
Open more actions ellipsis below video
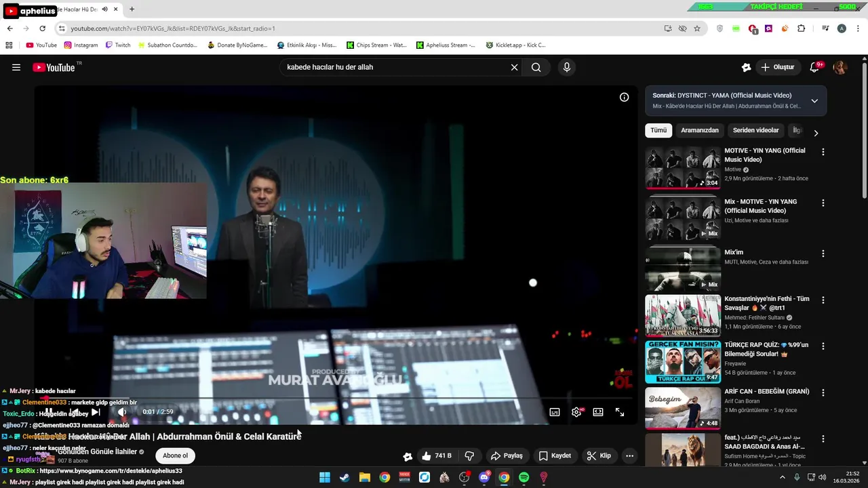coord(629,455)
